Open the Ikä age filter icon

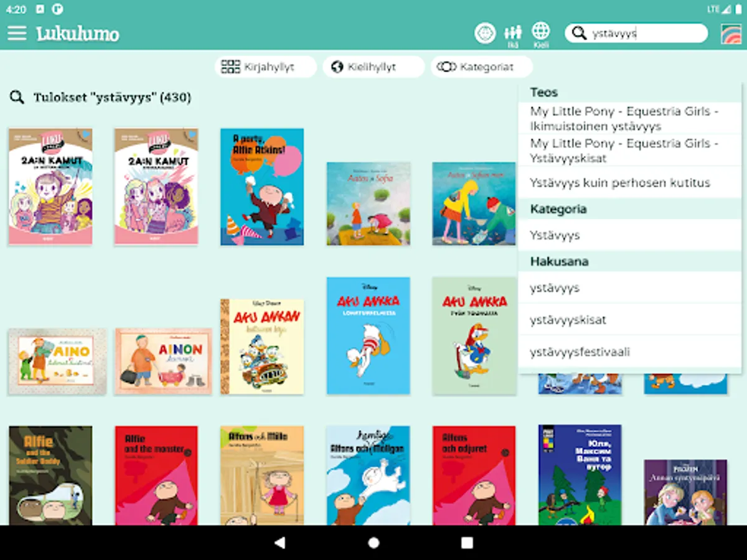[x=513, y=35]
